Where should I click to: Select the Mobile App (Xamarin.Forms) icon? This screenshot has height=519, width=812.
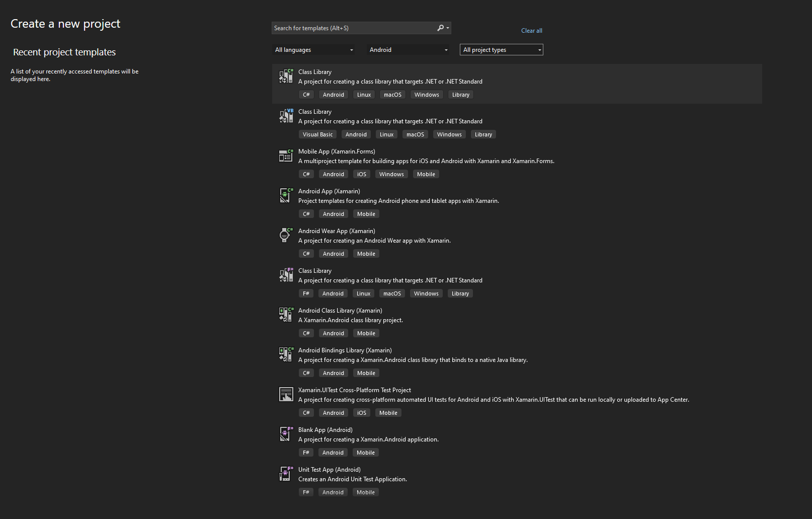pyautogui.click(x=286, y=156)
